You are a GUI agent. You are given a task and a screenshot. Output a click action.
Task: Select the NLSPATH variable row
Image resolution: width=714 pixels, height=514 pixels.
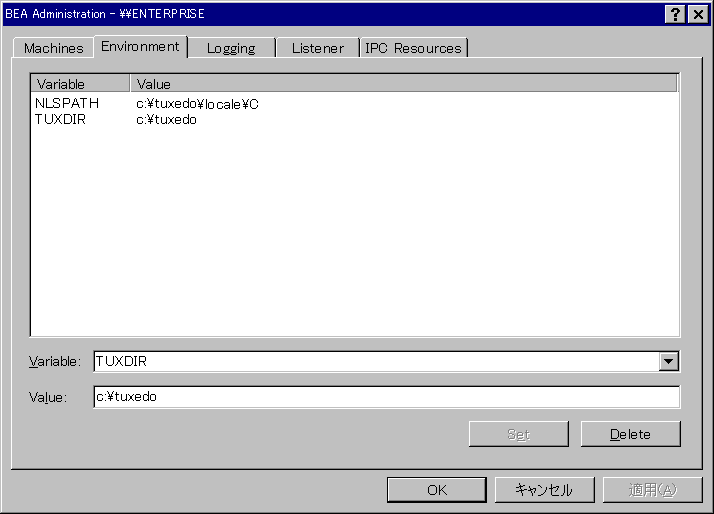pyautogui.click(x=66, y=103)
